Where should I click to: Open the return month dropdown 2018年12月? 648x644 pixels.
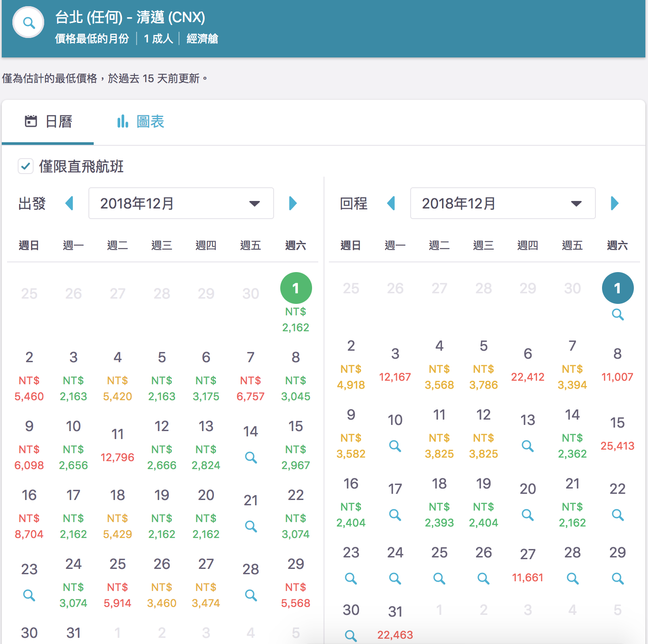coord(503,203)
